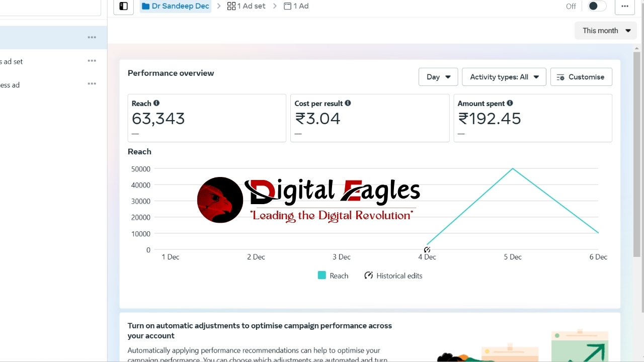This screenshot has width=644, height=362.
Task: Open the top-right more options menu
Action: (624, 7)
